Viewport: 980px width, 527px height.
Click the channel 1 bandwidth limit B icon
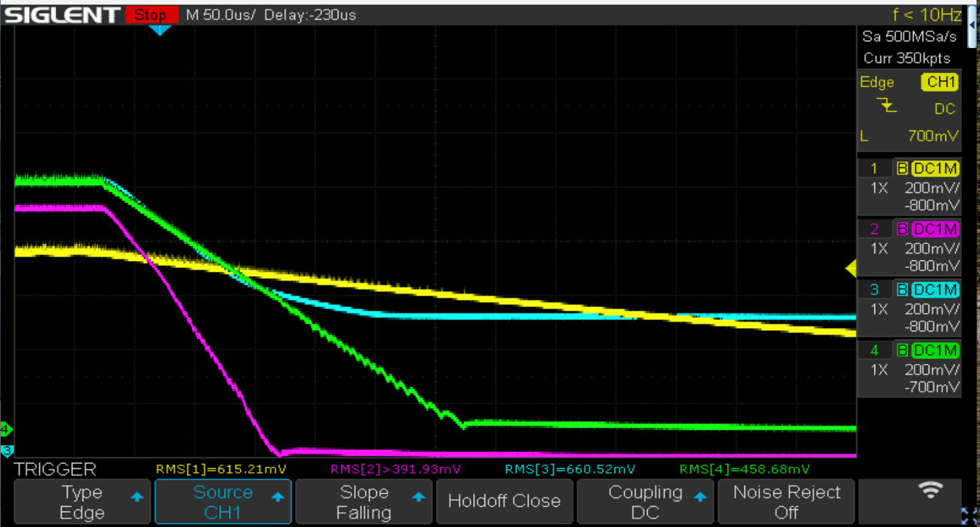(901, 168)
